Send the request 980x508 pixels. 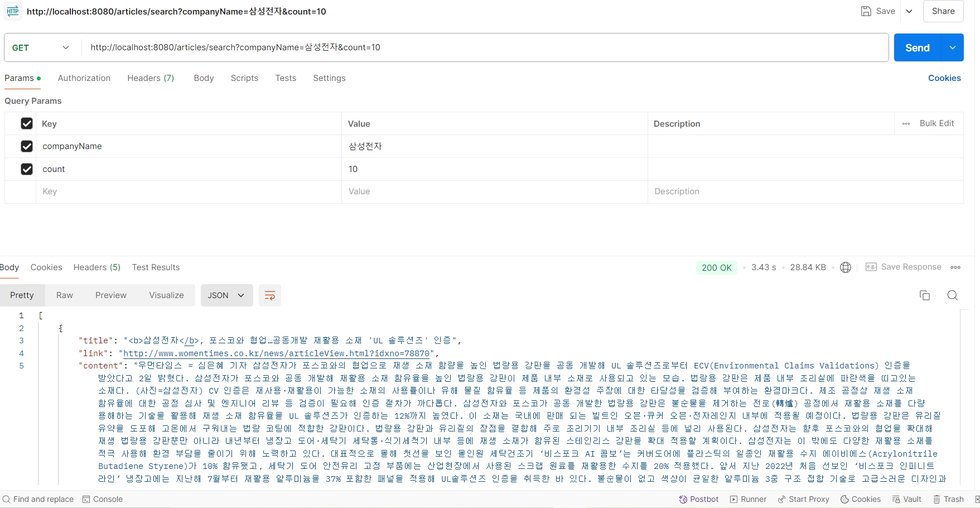point(918,47)
